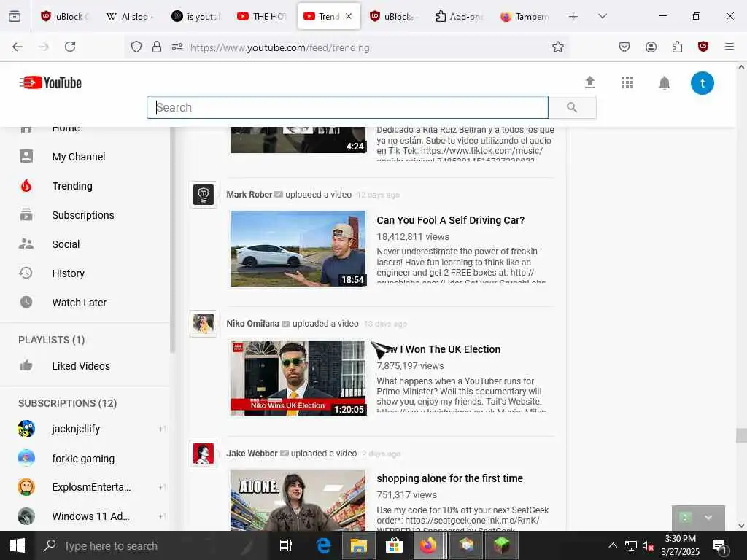This screenshot has width=747, height=560.
Task: Open the upload video icon
Action: [x=589, y=82]
